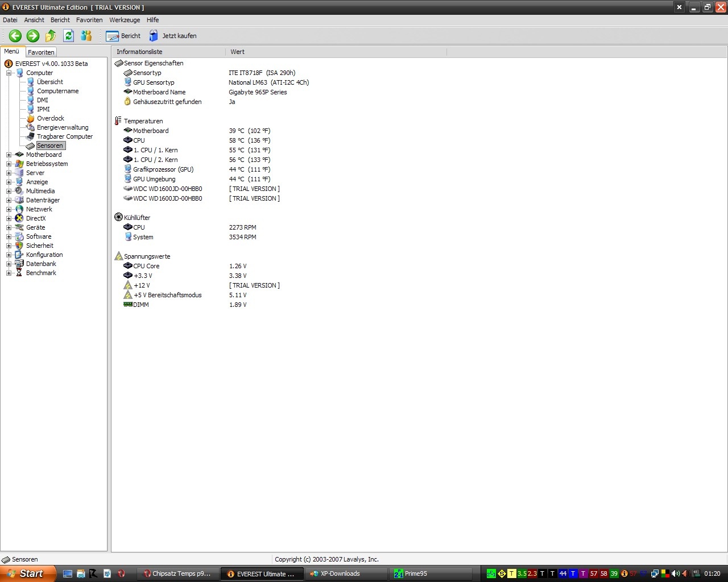Open the Werkzeuge menu
This screenshot has height=582, width=728.
point(125,20)
